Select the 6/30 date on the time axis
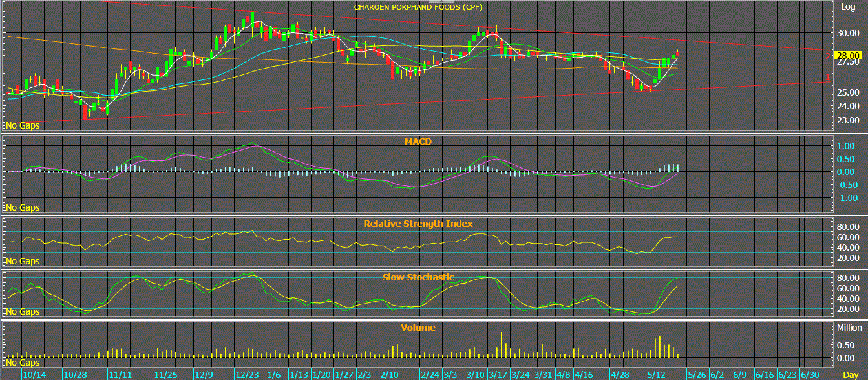 (x=809, y=375)
